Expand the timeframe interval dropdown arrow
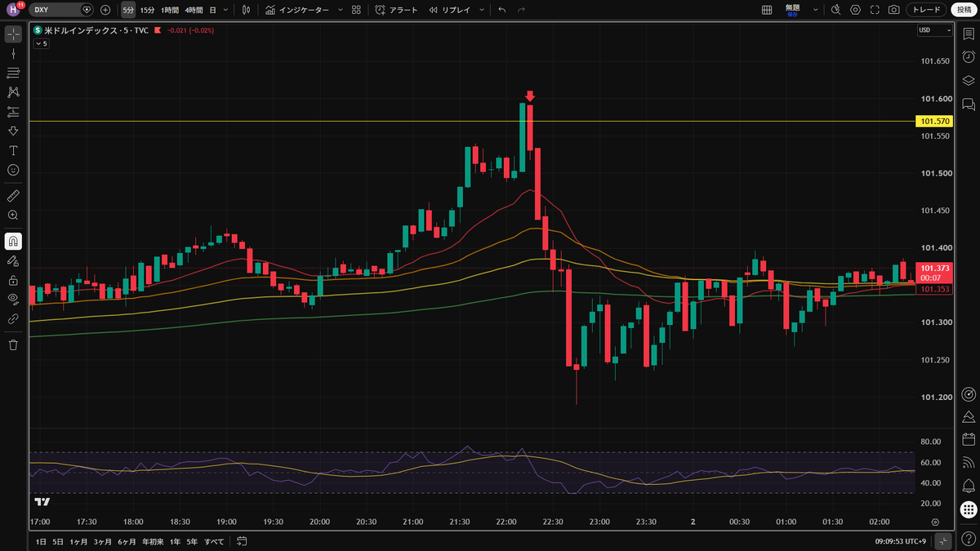 [x=227, y=10]
